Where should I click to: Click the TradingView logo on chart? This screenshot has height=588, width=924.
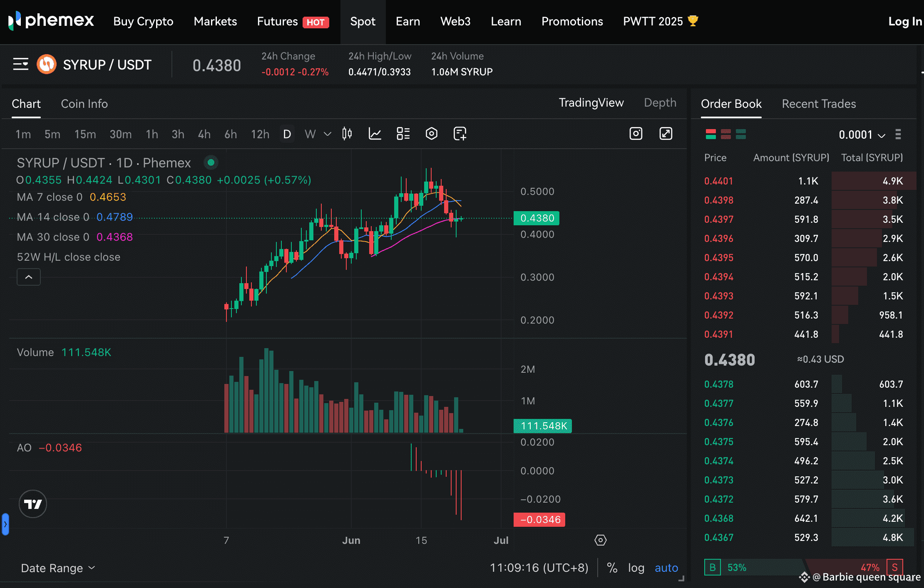(x=33, y=504)
